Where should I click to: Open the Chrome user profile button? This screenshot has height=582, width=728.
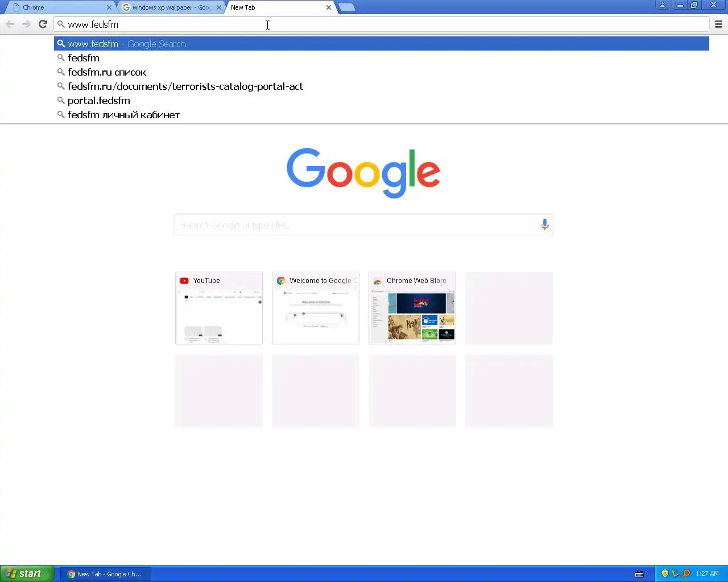point(663,5)
